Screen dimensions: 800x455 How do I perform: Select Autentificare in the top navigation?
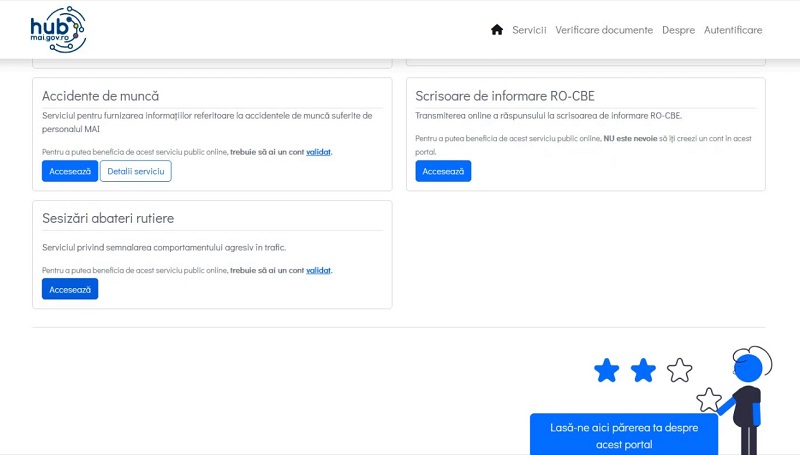(733, 30)
